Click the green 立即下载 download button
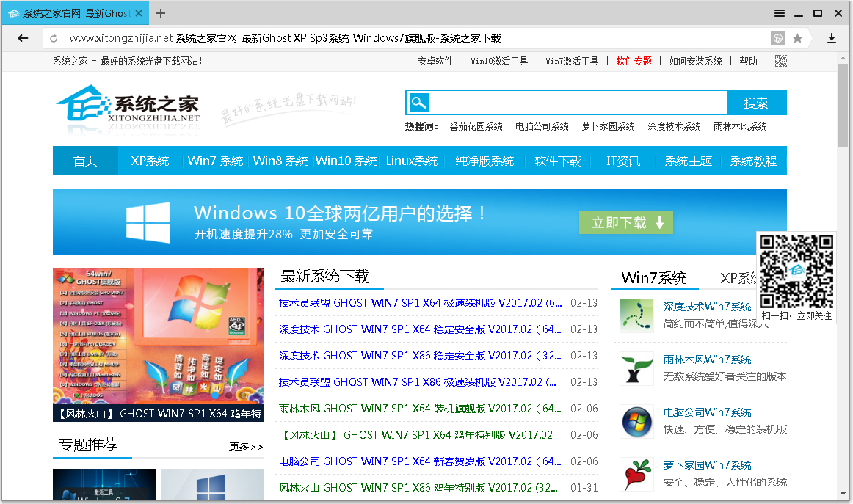Viewport: 853px width, 504px height. click(626, 222)
